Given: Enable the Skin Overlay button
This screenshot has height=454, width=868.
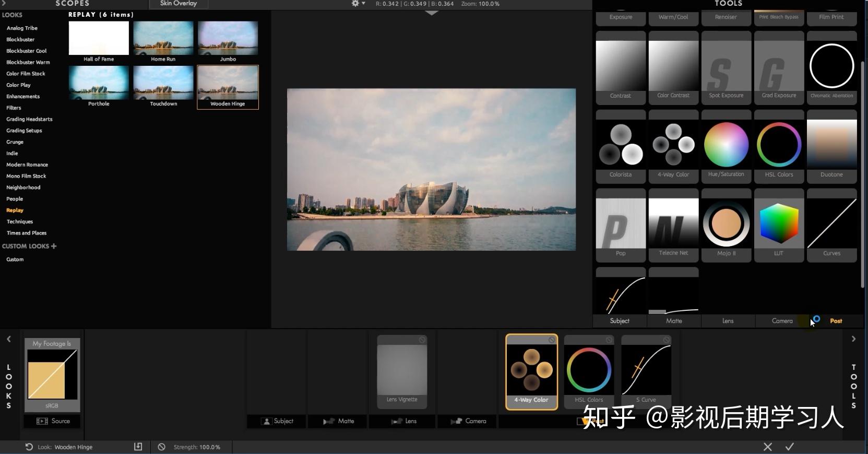Looking at the screenshot, I should (x=179, y=4).
